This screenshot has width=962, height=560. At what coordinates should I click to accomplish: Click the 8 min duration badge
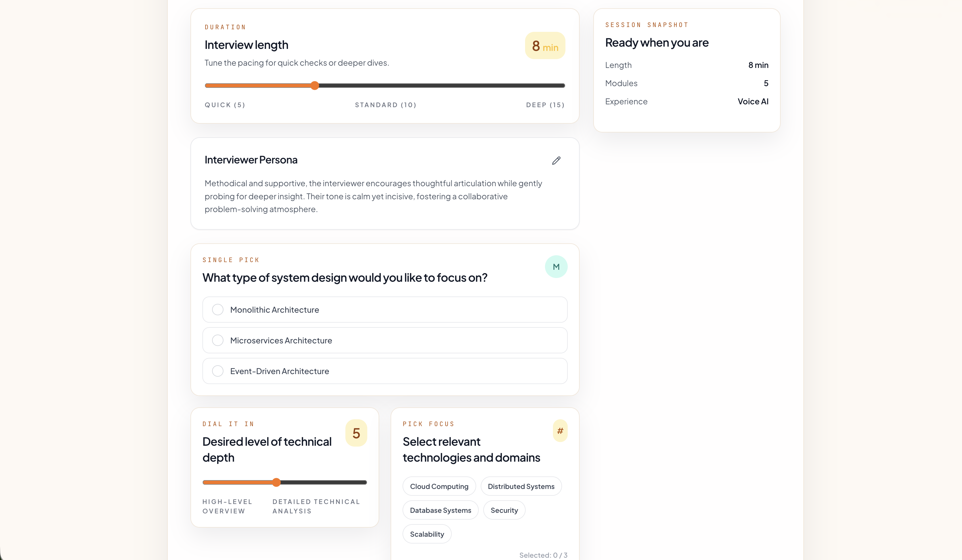[x=545, y=46]
